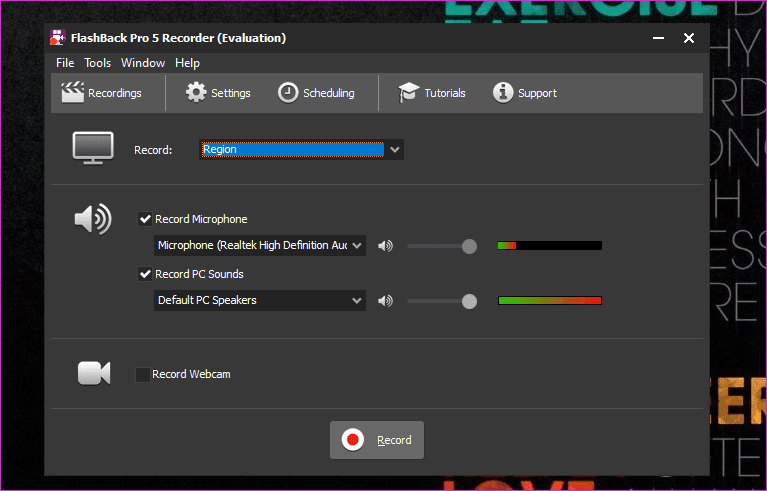Click the Settings toolbar label
This screenshot has height=491, width=767.
coord(231,93)
